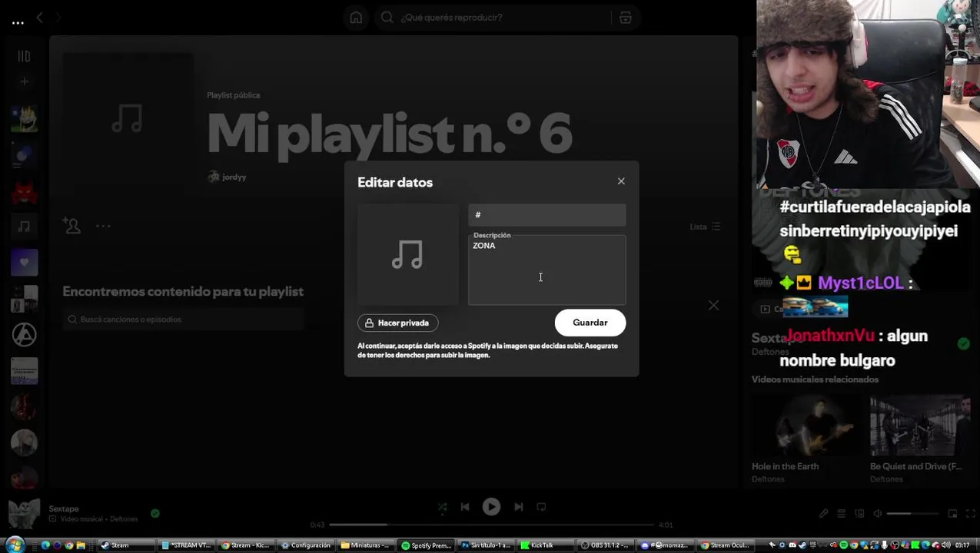Open the now-playing album art

24,513
